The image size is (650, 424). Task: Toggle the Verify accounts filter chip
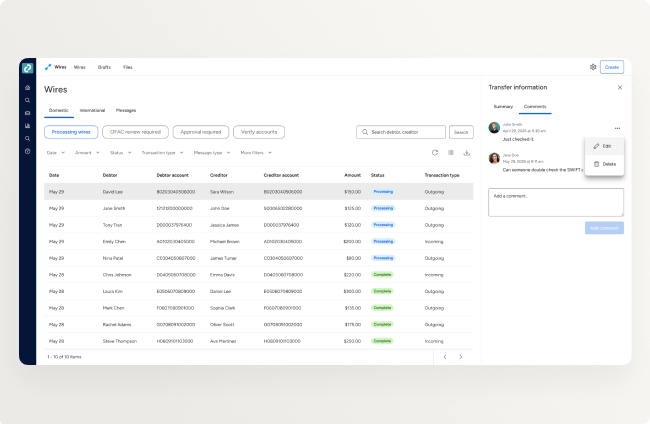pos(259,132)
